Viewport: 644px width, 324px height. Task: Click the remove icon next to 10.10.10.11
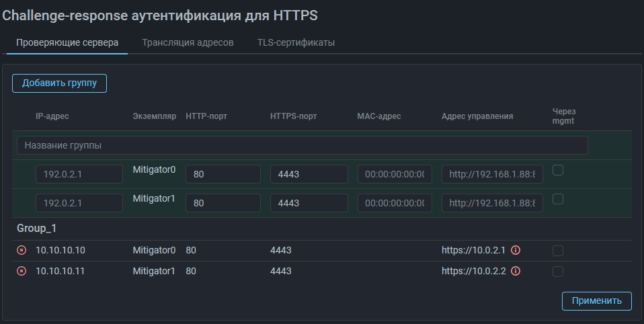[22, 272]
